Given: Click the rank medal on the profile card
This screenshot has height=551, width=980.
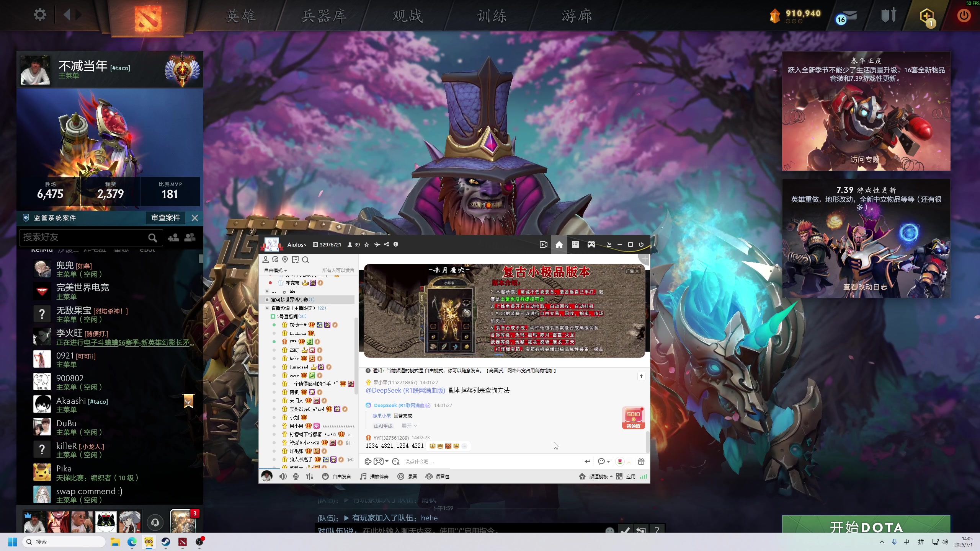Looking at the screenshot, I should point(182,70).
